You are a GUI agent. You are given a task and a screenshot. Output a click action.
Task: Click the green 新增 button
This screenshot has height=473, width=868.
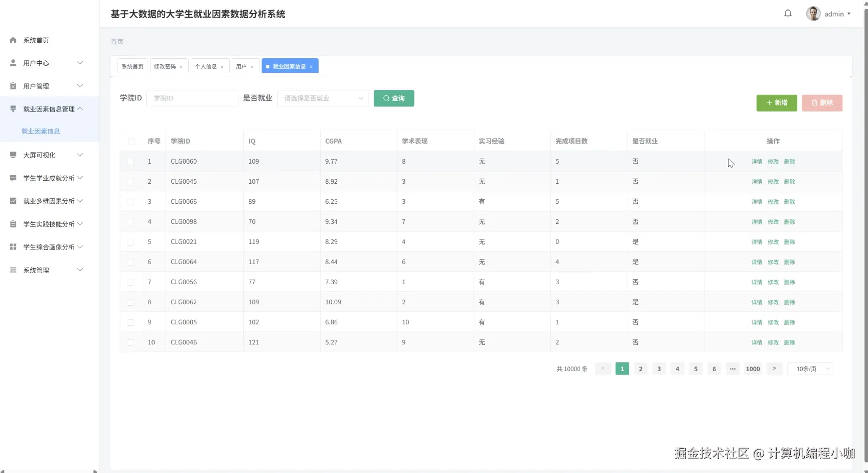point(777,103)
